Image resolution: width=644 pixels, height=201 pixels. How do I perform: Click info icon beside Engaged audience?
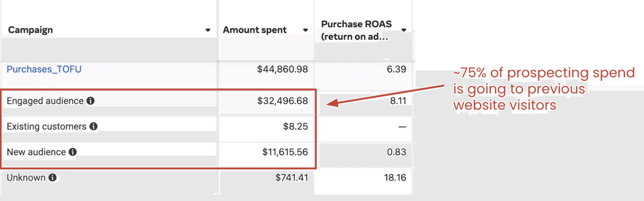[x=91, y=101]
